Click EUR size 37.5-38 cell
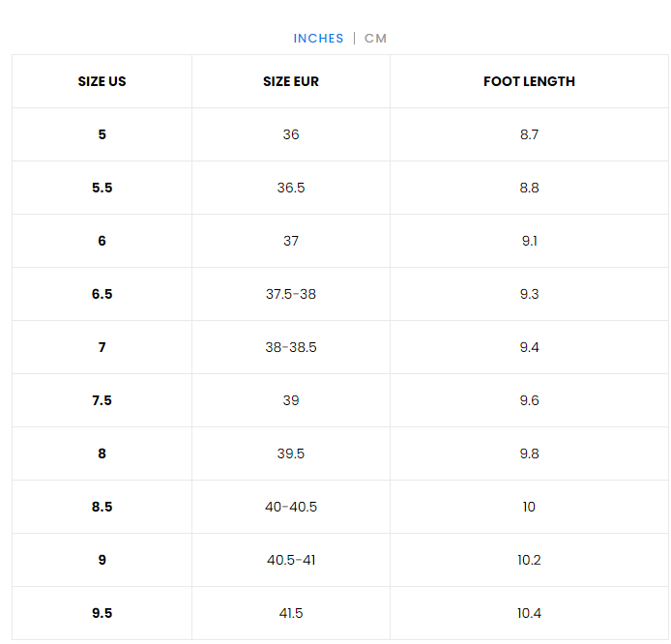 coord(291,294)
